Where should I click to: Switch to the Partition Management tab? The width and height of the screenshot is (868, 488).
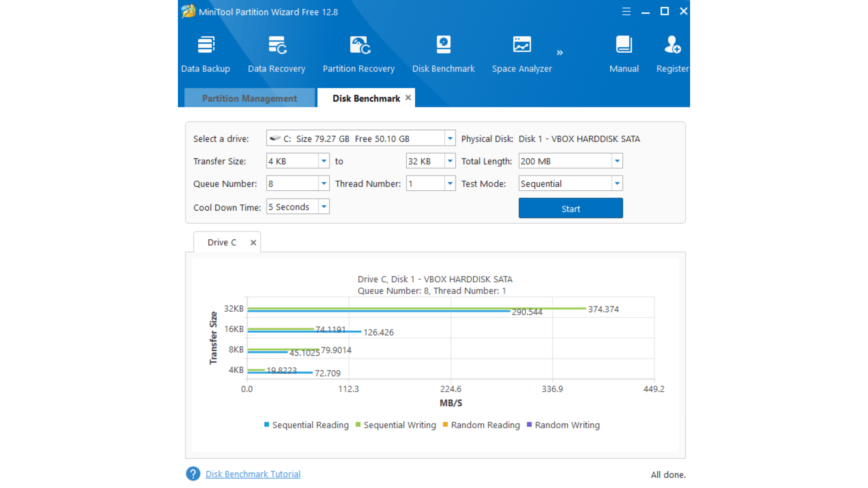(x=249, y=98)
